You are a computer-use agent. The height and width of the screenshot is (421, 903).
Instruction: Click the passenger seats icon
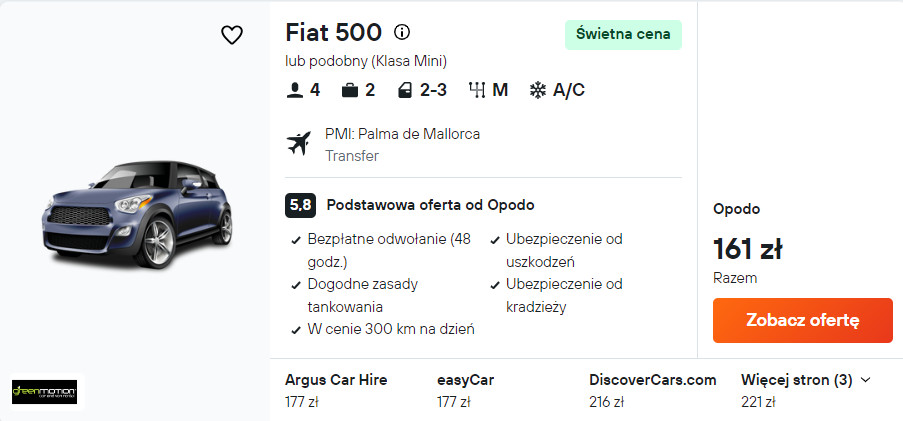coord(295,90)
